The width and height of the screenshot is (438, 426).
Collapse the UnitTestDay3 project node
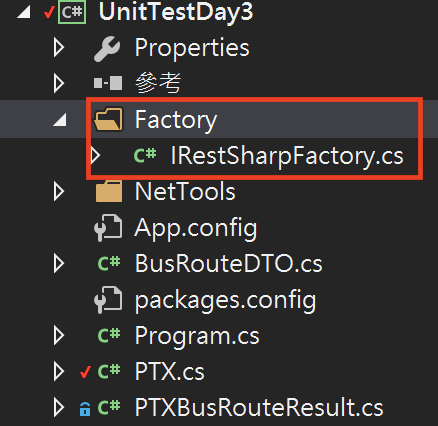tap(24, 12)
